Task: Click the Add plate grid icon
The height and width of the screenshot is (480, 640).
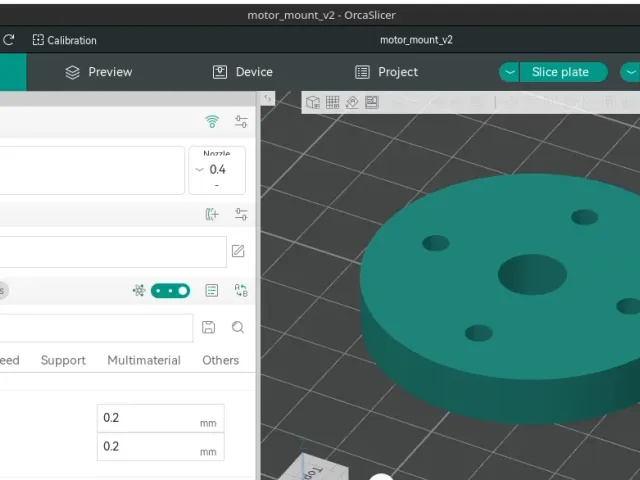Action: coord(332,102)
